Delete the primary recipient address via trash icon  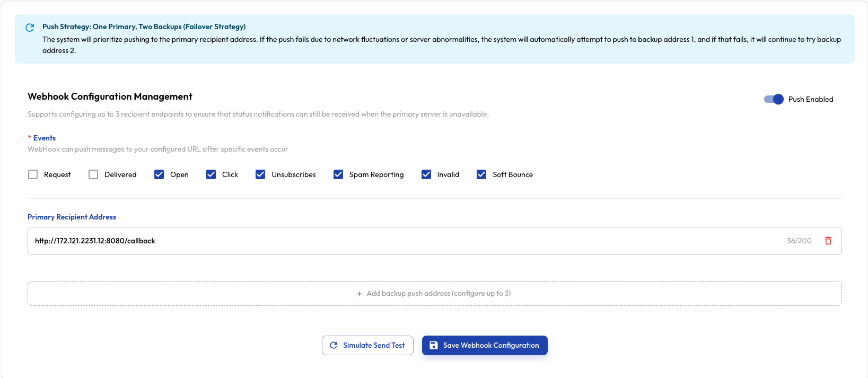[828, 241]
